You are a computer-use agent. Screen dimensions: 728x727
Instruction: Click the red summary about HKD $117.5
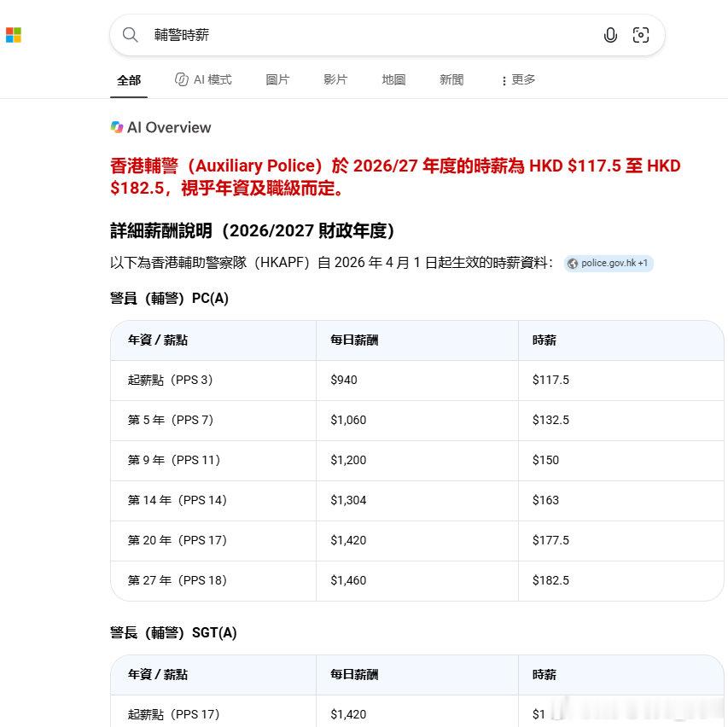[395, 177]
